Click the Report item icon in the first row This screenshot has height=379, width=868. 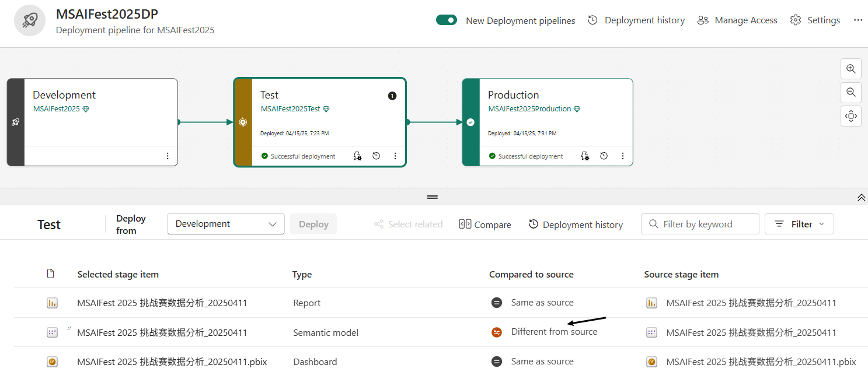pyautogui.click(x=53, y=303)
